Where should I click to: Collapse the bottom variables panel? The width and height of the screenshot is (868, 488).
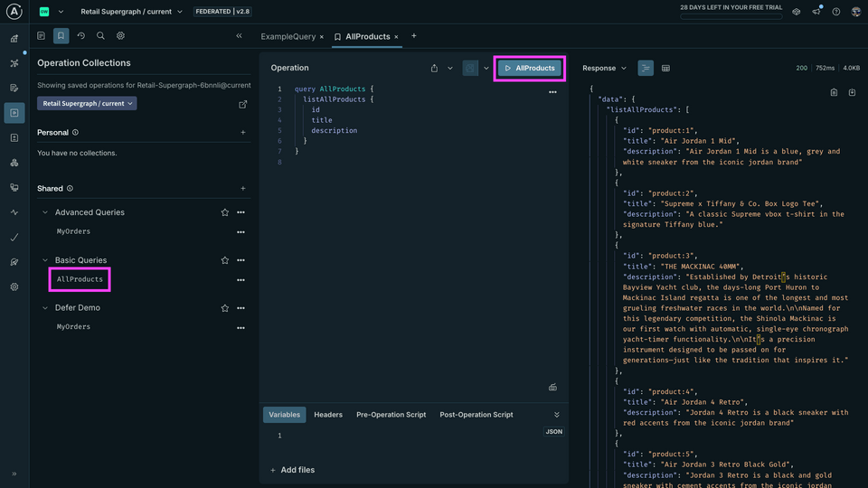coord(557,415)
